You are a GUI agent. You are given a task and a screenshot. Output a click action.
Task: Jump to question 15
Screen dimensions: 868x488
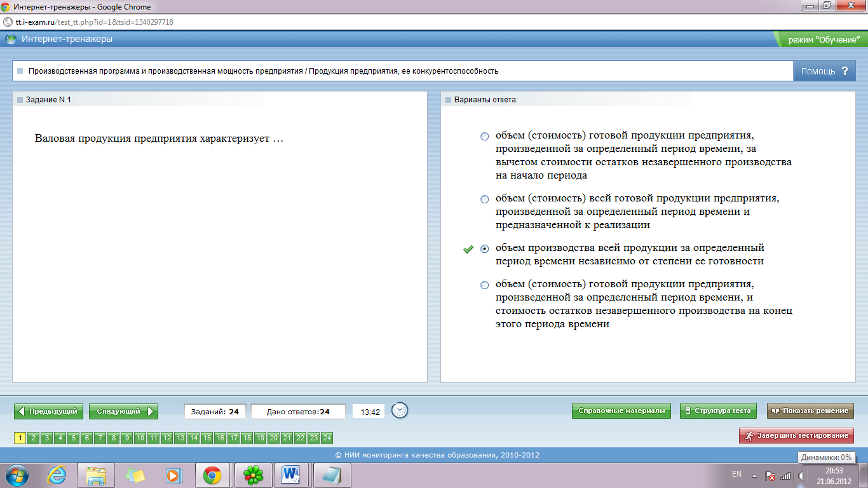[x=207, y=438]
